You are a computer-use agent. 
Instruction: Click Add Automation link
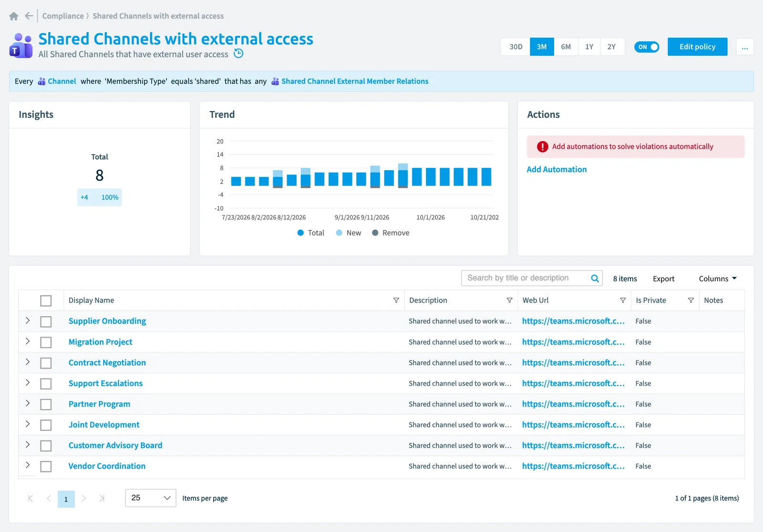tap(557, 169)
